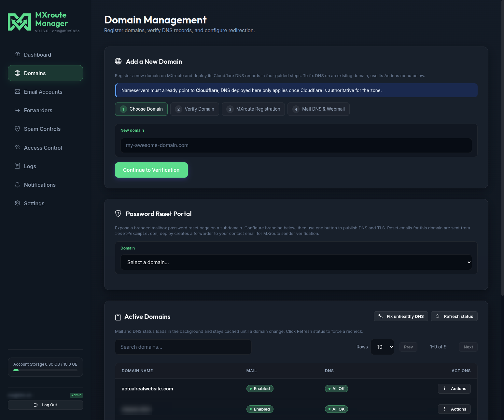Viewport: 504px width, 420px height.
Task: Go to Email Accounts
Action: [45, 92]
